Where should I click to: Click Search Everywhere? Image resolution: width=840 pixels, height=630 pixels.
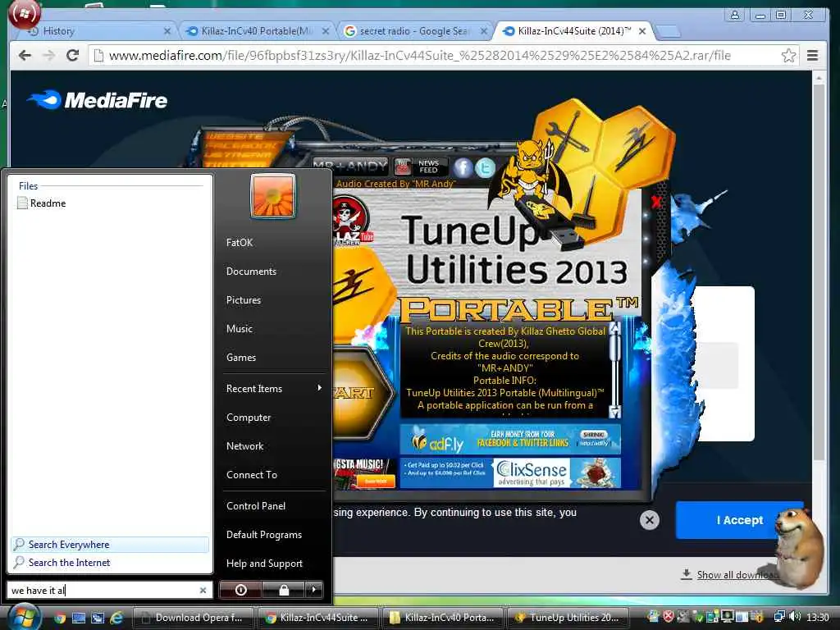[110, 545]
